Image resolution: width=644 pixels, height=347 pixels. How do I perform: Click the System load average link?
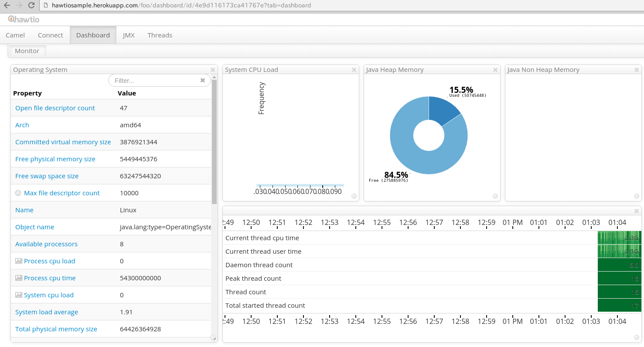46,312
